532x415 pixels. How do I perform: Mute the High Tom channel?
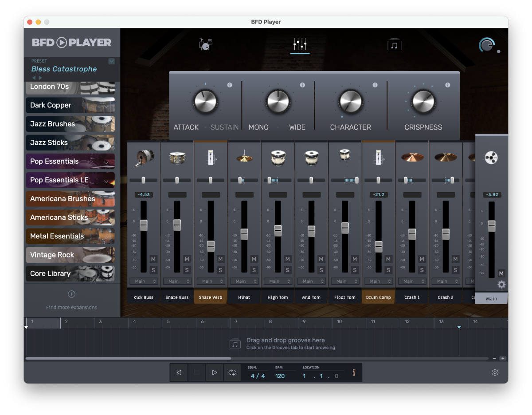[288, 259]
